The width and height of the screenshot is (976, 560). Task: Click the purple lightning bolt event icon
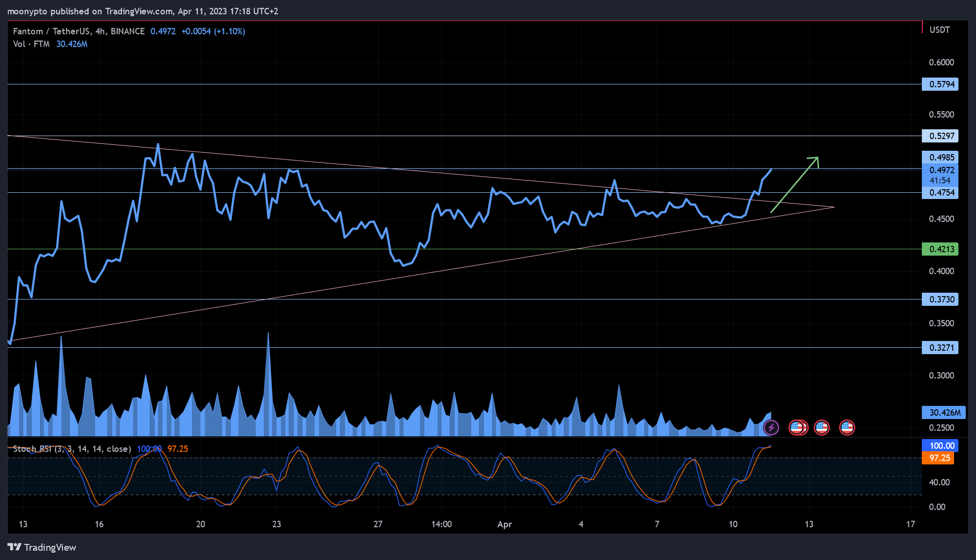click(771, 428)
